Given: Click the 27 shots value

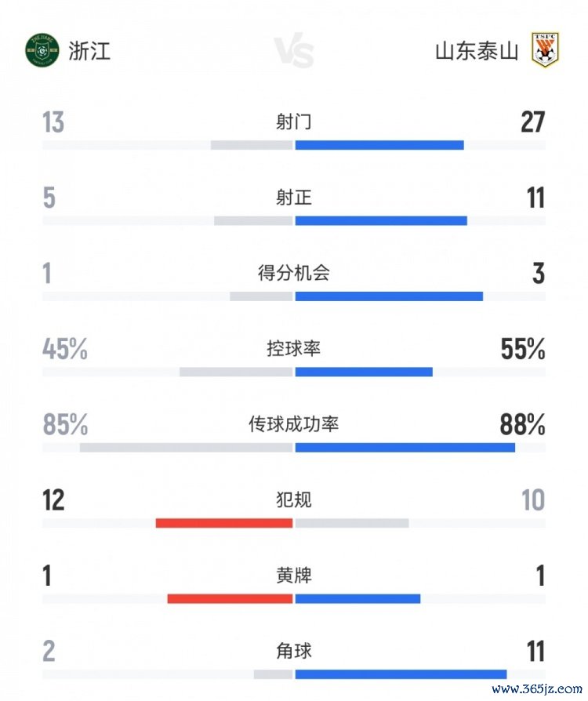Looking at the screenshot, I should click(532, 122).
